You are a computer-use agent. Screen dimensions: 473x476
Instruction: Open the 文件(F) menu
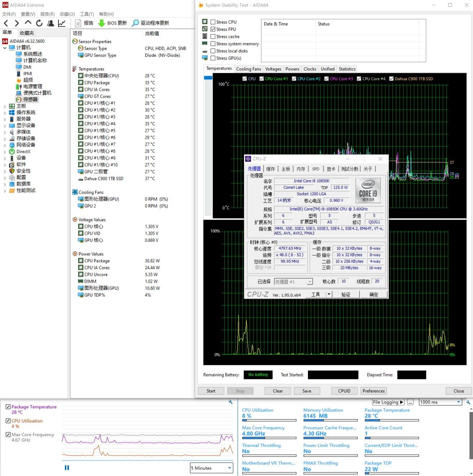[x=9, y=14]
